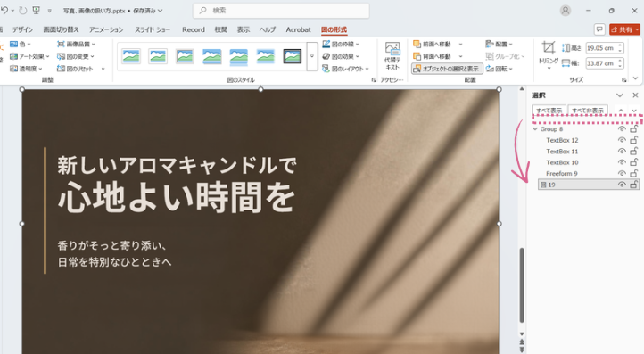Open 図のリセット dropdown arrow
Screen dimensions: 644x354
pyautogui.click(x=103, y=69)
